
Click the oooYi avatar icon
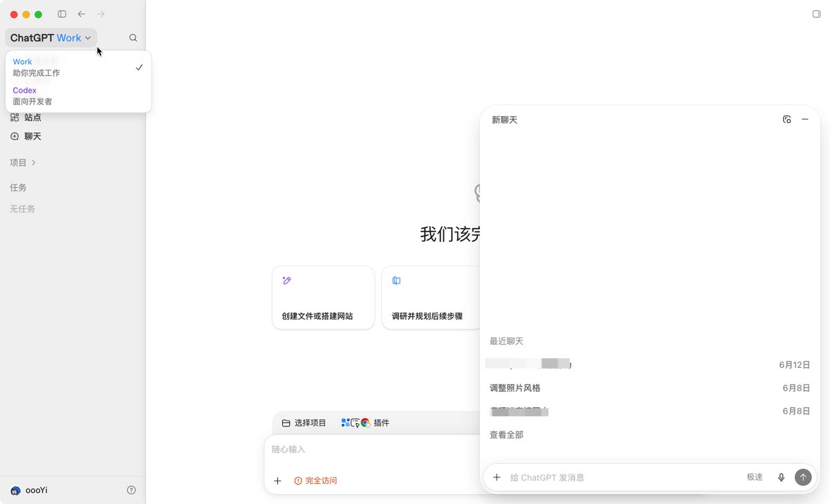(x=15, y=490)
